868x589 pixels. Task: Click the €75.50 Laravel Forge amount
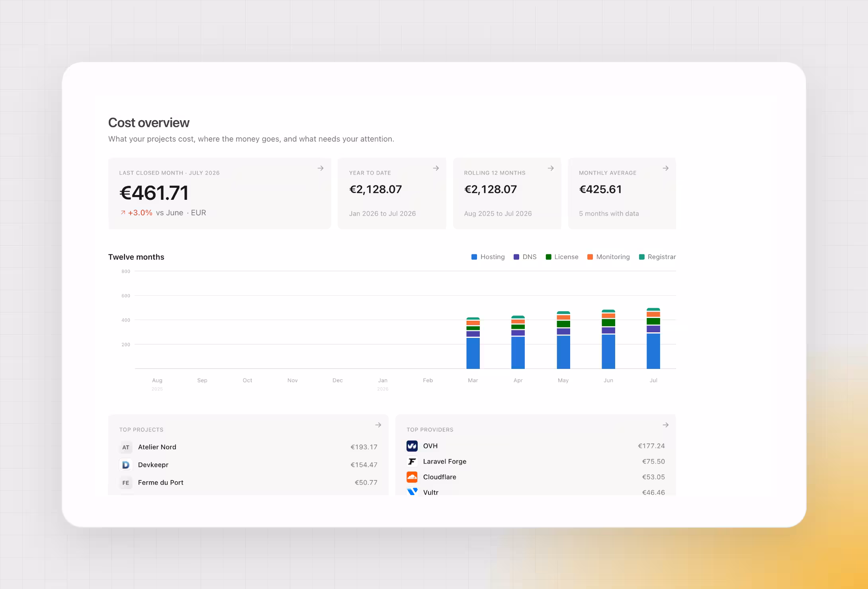click(x=653, y=461)
